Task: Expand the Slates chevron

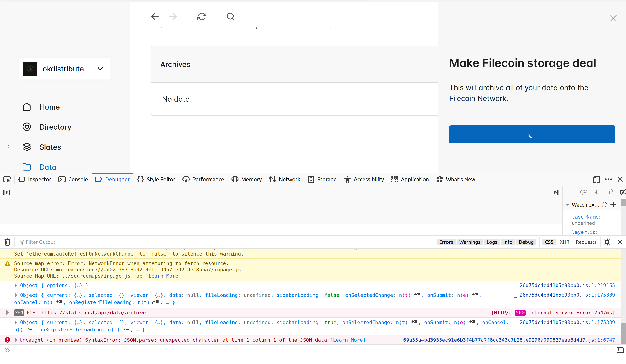Action: click(9, 147)
